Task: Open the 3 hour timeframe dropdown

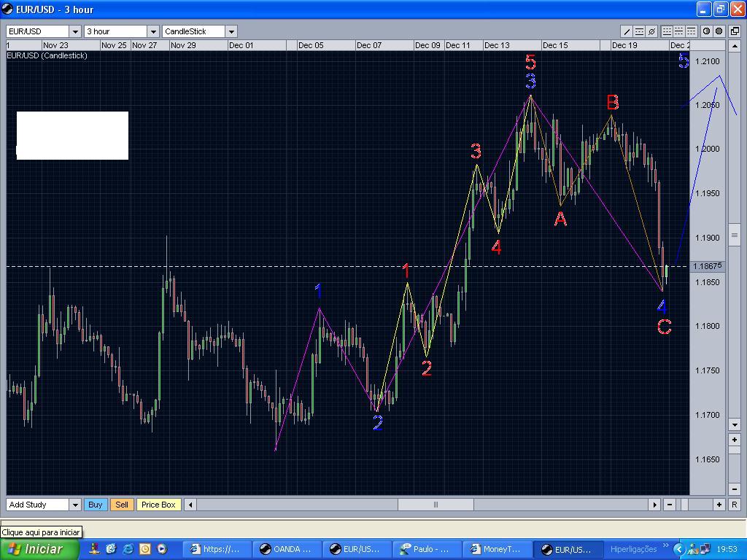Action: point(152,31)
